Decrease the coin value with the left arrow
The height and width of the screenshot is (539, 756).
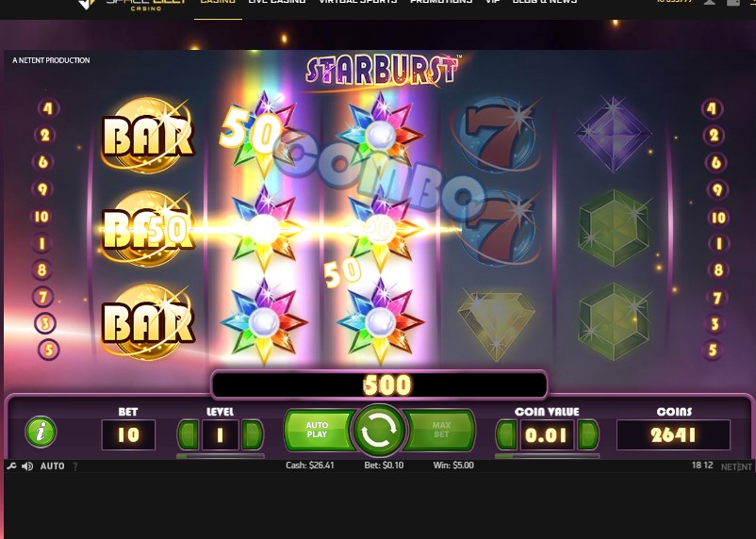(x=507, y=434)
